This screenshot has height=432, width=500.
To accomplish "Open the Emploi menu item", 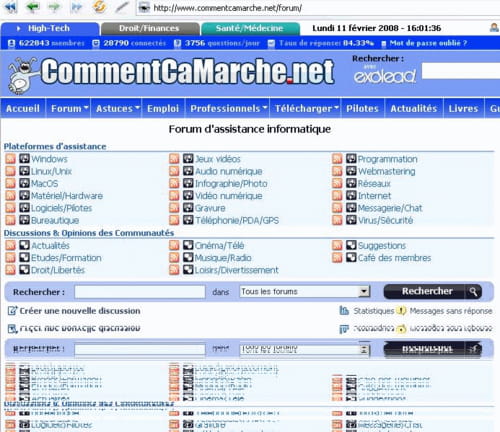I will point(163,108).
